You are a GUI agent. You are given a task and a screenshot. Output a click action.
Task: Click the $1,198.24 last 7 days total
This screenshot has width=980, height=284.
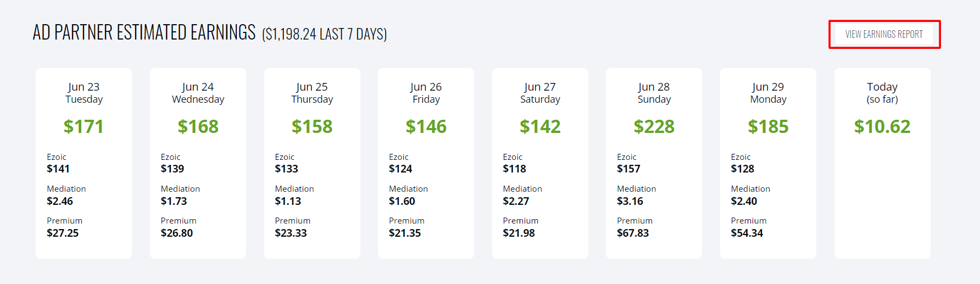[x=324, y=35]
